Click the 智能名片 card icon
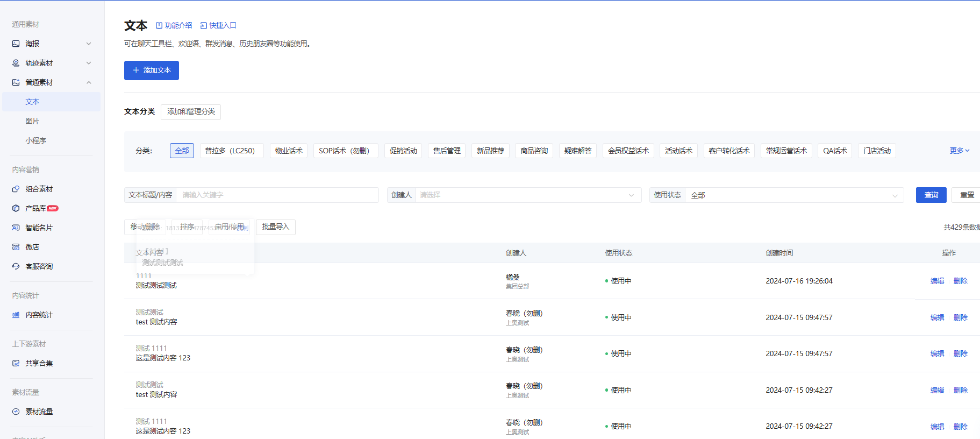The width and height of the screenshot is (980, 439). [16, 228]
